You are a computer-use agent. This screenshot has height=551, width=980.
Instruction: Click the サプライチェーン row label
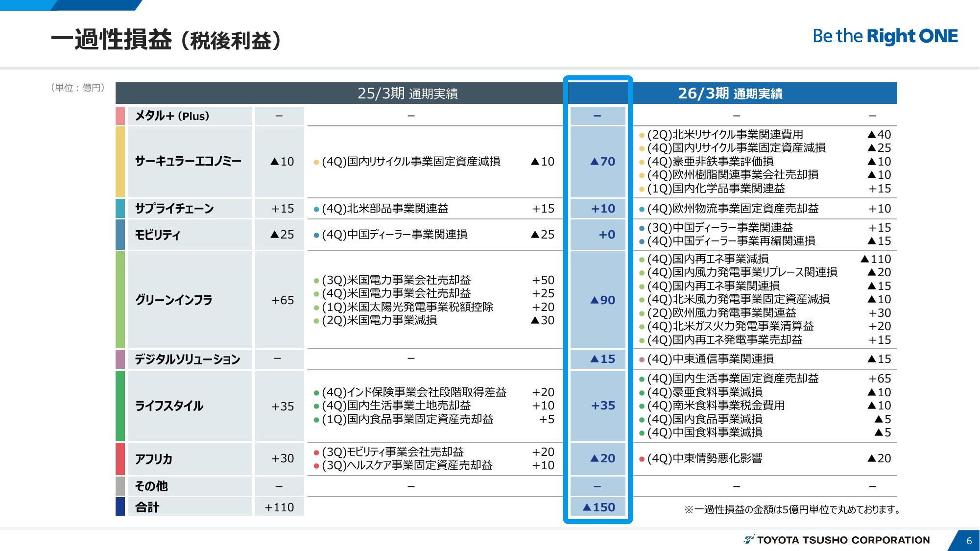coord(174,209)
